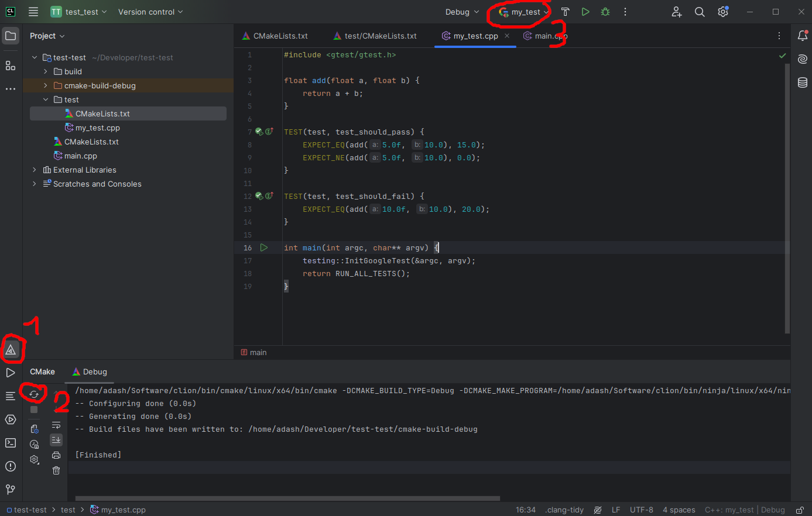
Task: Open IDE settings gear icon
Action: (x=723, y=12)
